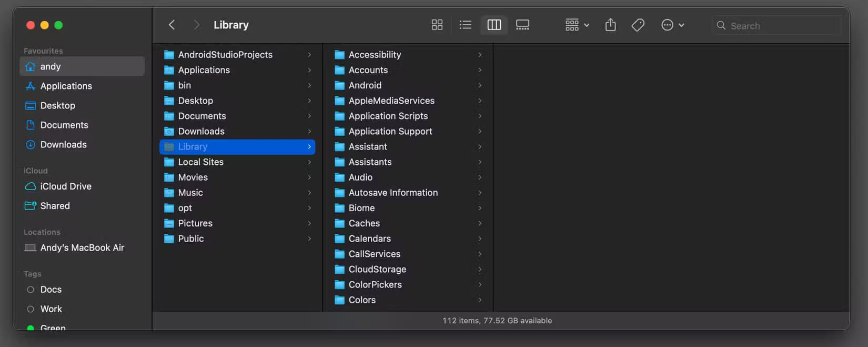Go forward with the right chevron button
This screenshot has height=347, width=868.
(196, 25)
